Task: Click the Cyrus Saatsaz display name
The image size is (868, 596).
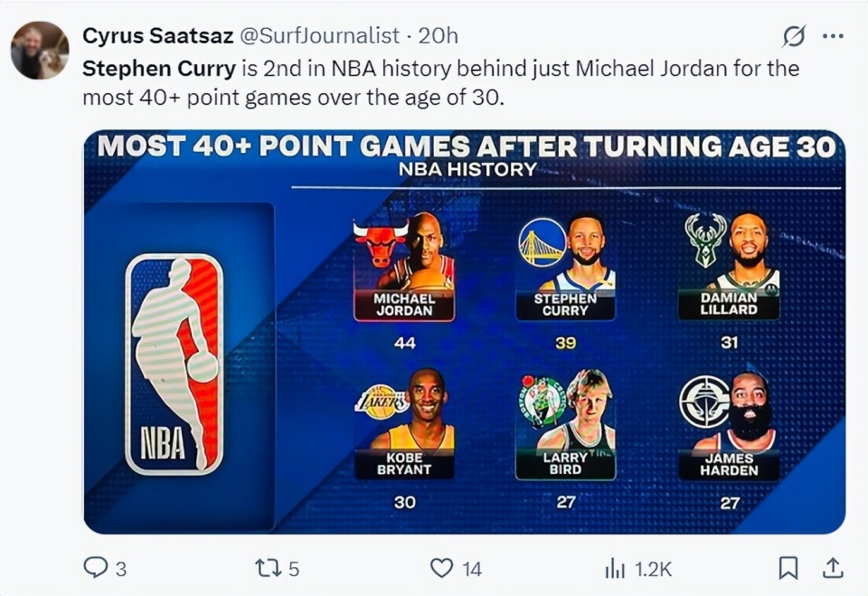Action: (157, 35)
